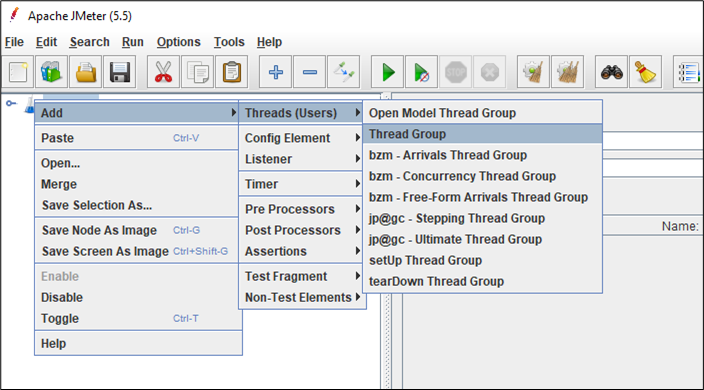The width and height of the screenshot is (704, 390).
Task: Click Open... in the context menu
Action: 136,163
